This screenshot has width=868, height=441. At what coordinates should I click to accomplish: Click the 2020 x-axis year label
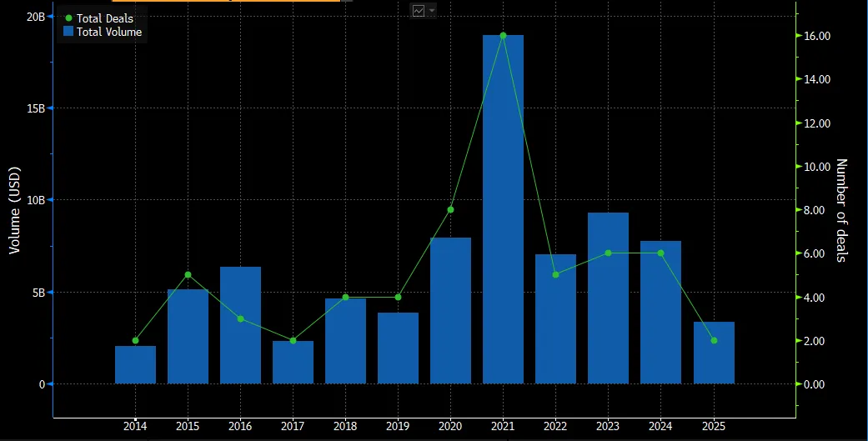tap(450, 426)
